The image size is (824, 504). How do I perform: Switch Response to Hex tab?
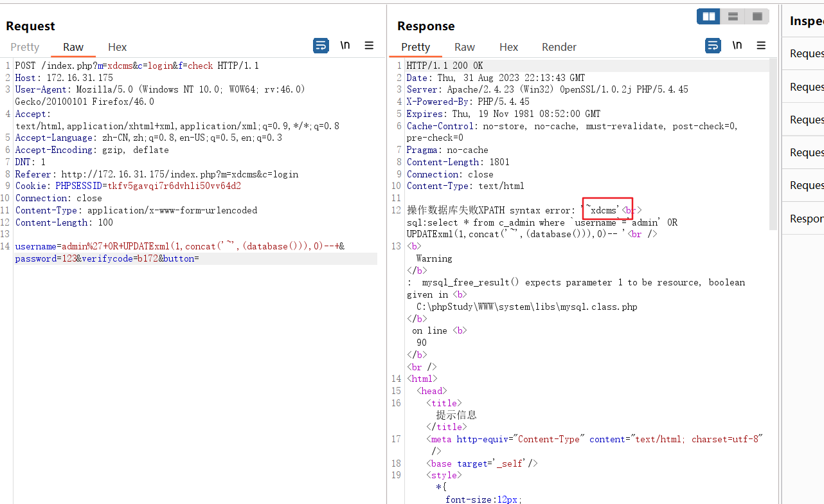[x=509, y=47]
